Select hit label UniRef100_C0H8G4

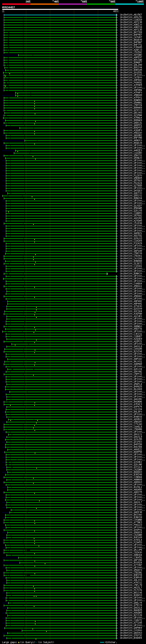click(x=131, y=284)
